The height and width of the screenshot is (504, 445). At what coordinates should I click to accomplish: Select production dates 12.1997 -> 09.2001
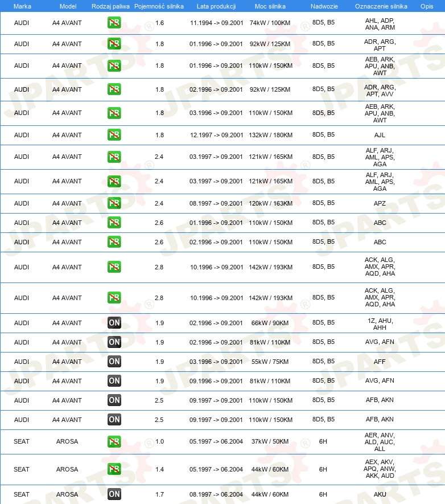tap(217, 135)
